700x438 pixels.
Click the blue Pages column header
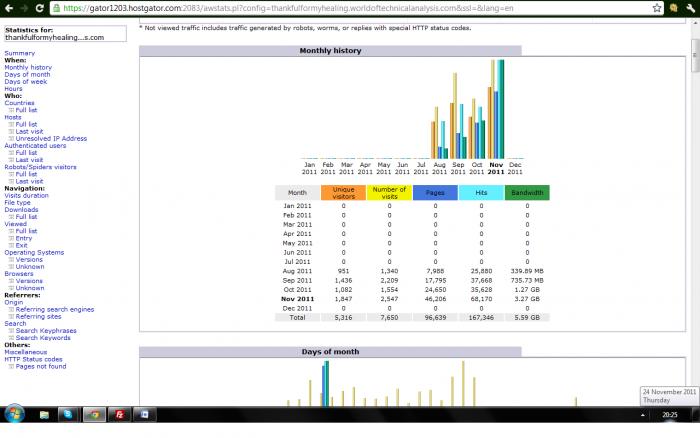coord(435,193)
